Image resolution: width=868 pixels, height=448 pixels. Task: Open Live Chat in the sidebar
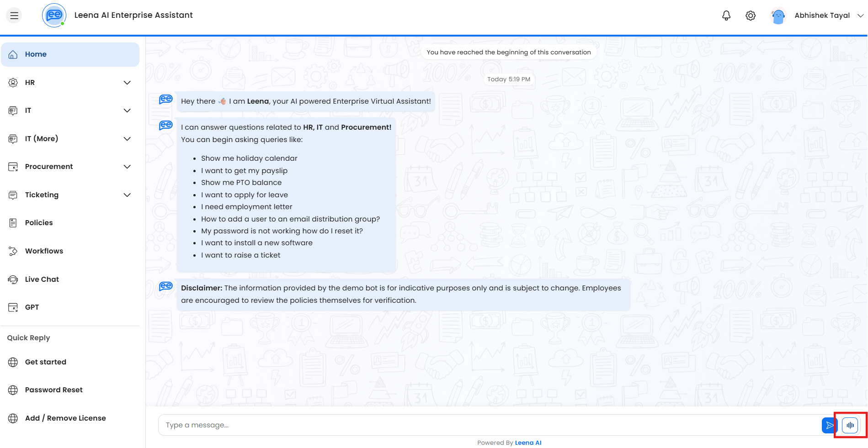[70, 279]
